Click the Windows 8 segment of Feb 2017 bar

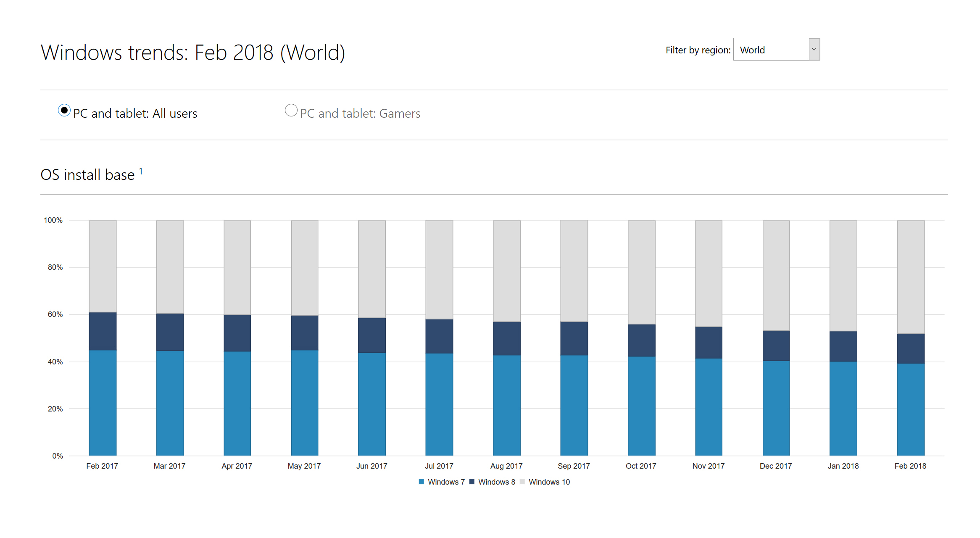(103, 331)
